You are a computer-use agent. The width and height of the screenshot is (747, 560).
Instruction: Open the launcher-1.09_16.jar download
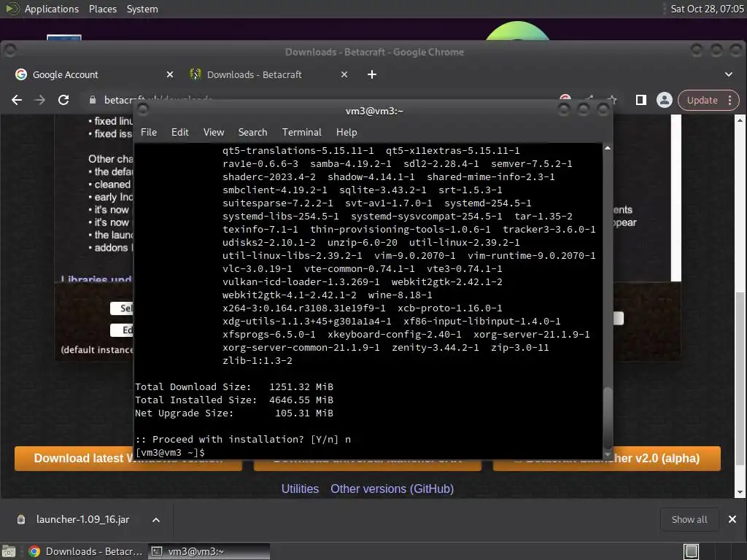click(x=82, y=519)
